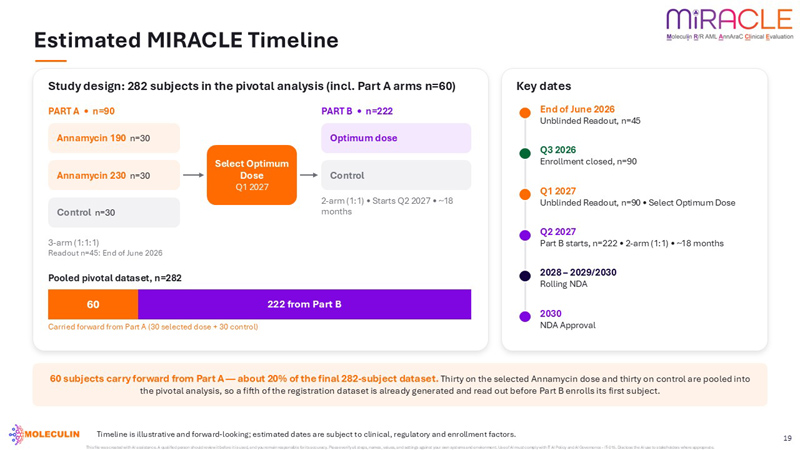The height and width of the screenshot is (450, 800).
Task: Select the dark 2028–2029/2030 Rolling NDA dot
Action: click(x=525, y=276)
